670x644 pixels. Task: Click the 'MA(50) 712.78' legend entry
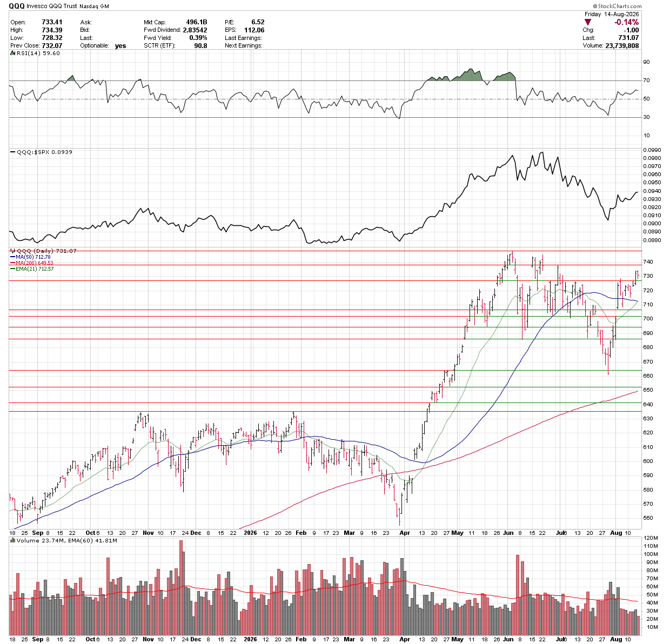(33, 257)
